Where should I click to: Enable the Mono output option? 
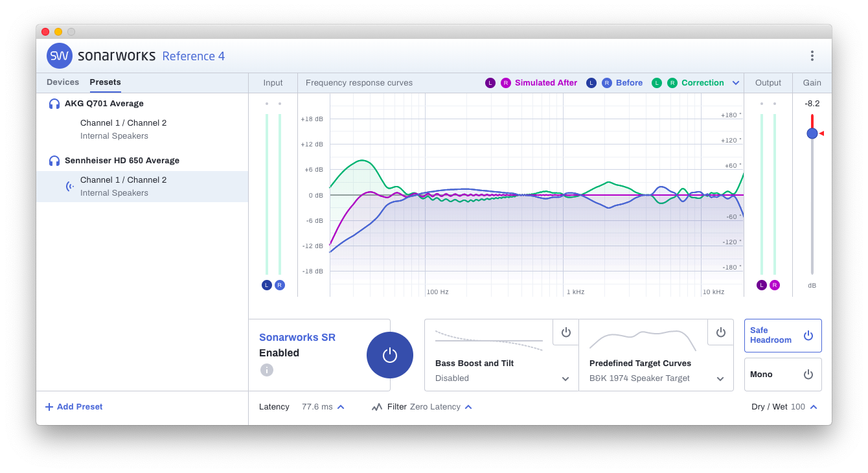[809, 374]
